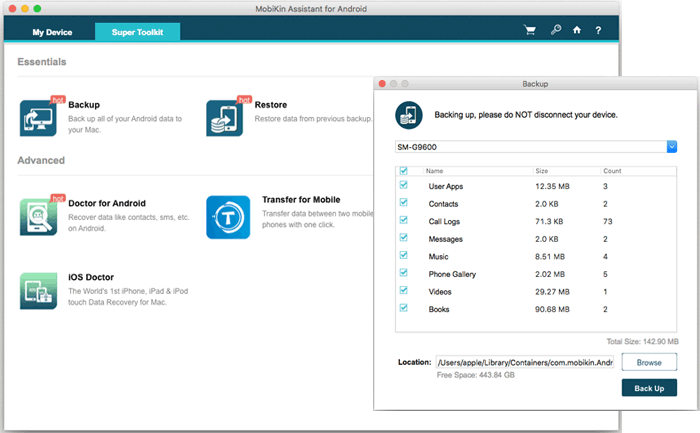This screenshot has height=433, width=700.
Task: Click the phone backup icon in Backup window
Action: [x=408, y=115]
